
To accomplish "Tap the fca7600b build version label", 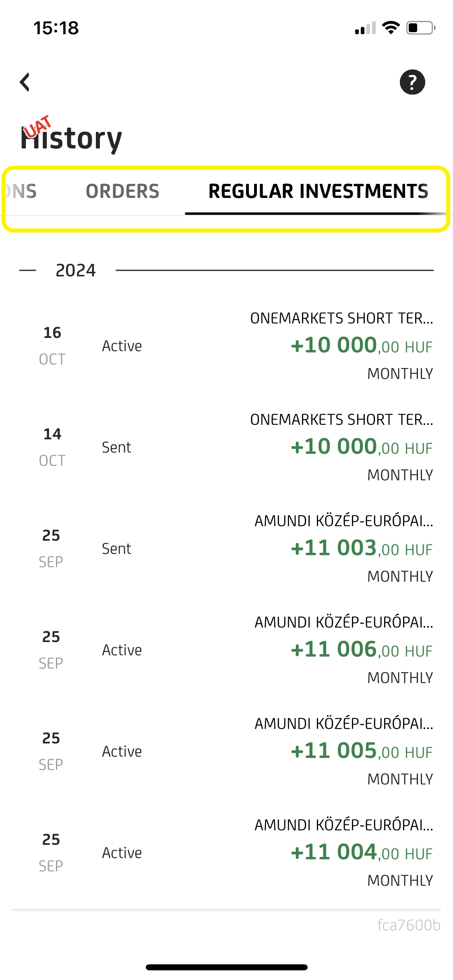I will [x=408, y=925].
